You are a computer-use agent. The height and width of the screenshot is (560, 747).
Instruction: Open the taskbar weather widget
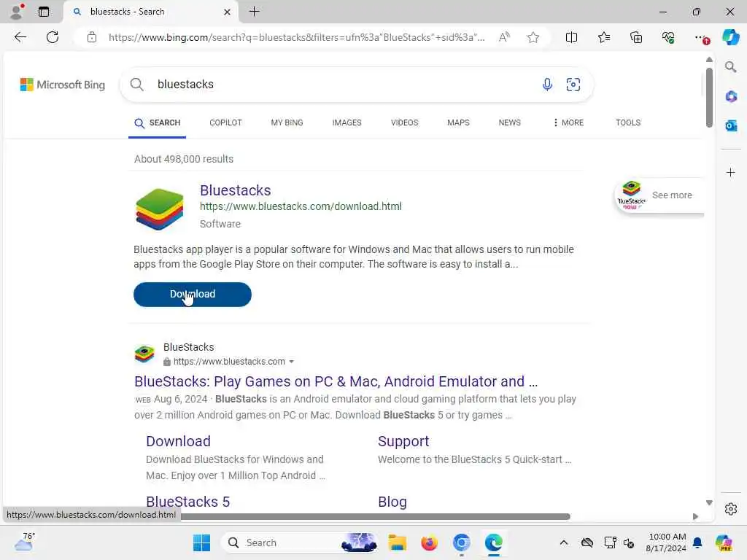pyautogui.click(x=24, y=542)
